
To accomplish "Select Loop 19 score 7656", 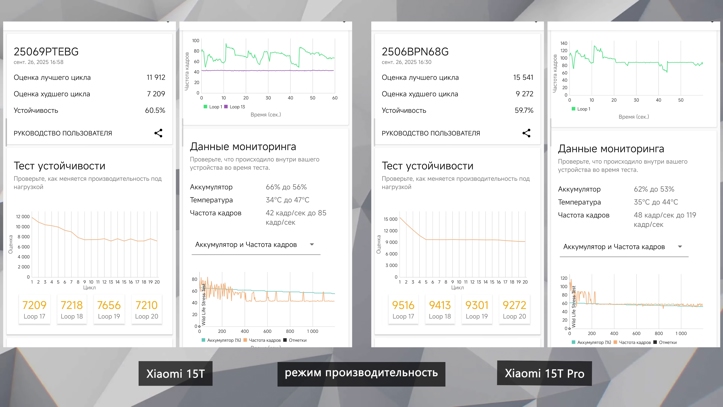I will point(109,309).
